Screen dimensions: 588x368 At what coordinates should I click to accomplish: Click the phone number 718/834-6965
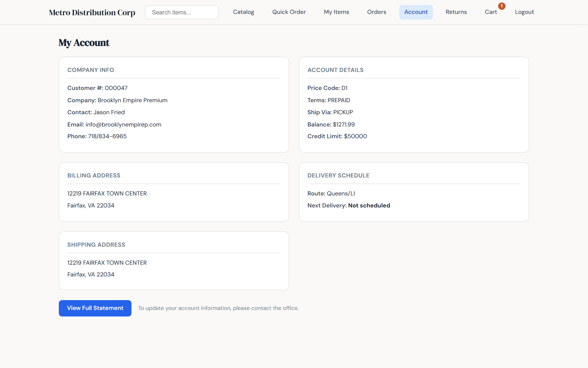(x=107, y=136)
